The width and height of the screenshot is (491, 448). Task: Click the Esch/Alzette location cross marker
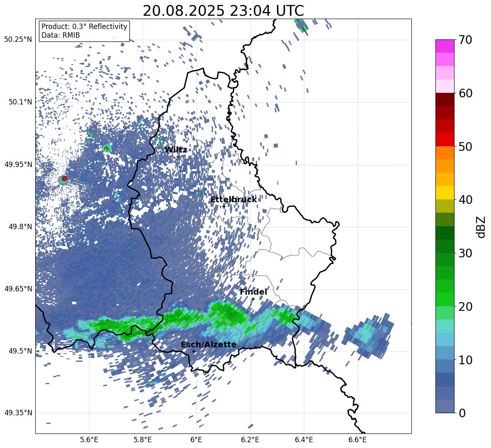click(x=194, y=351)
